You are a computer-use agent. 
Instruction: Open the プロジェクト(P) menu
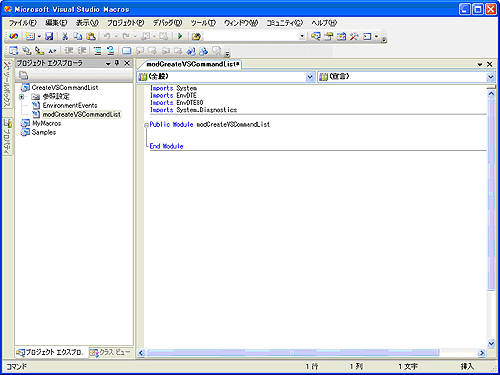tap(125, 23)
